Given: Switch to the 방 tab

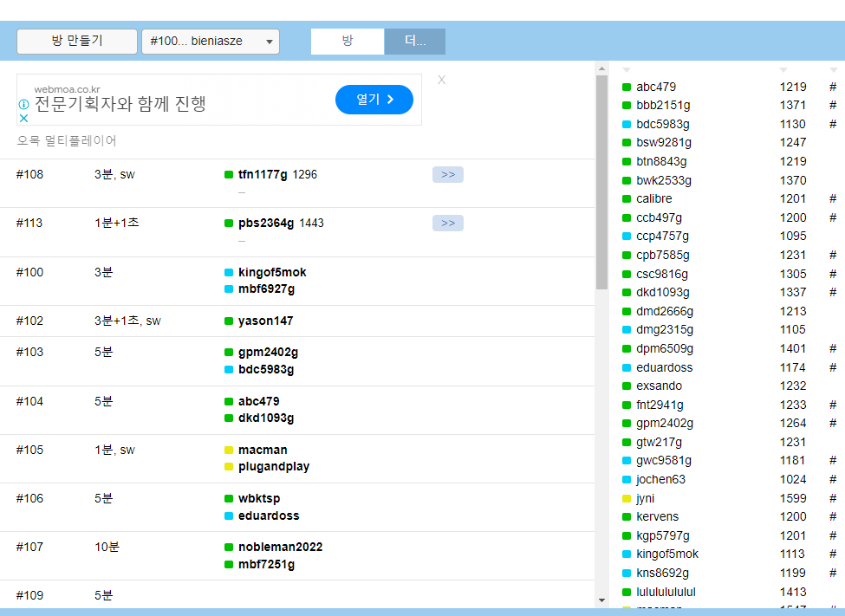Looking at the screenshot, I should pyautogui.click(x=348, y=42).
